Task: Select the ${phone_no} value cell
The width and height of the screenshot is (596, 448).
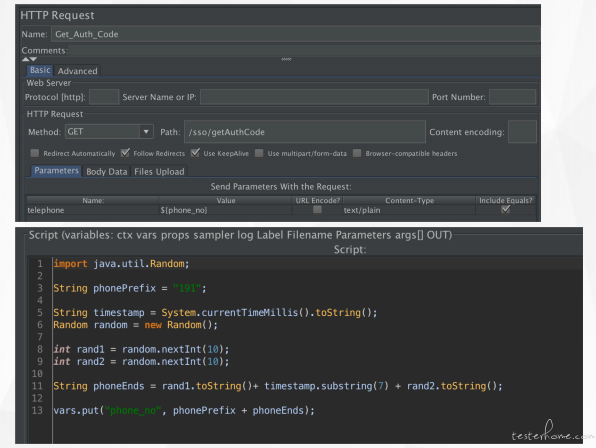Action: pyautogui.click(x=226, y=210)
